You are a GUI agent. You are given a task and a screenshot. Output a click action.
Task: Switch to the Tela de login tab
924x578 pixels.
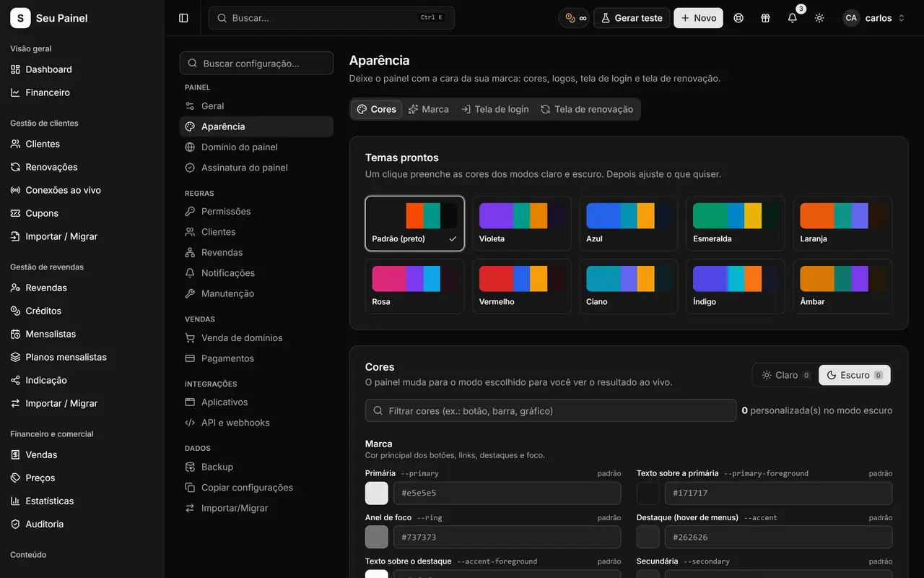(495, 109)
